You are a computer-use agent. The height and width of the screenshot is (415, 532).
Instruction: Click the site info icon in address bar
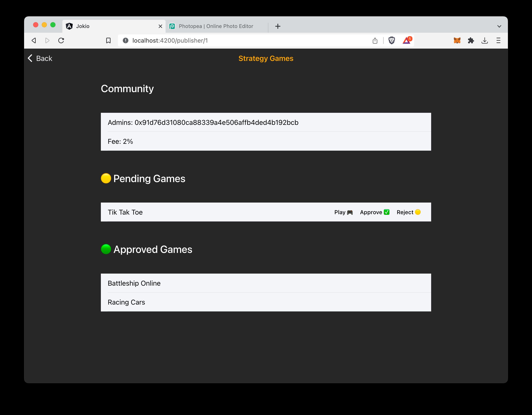click(x=125, y=40)
